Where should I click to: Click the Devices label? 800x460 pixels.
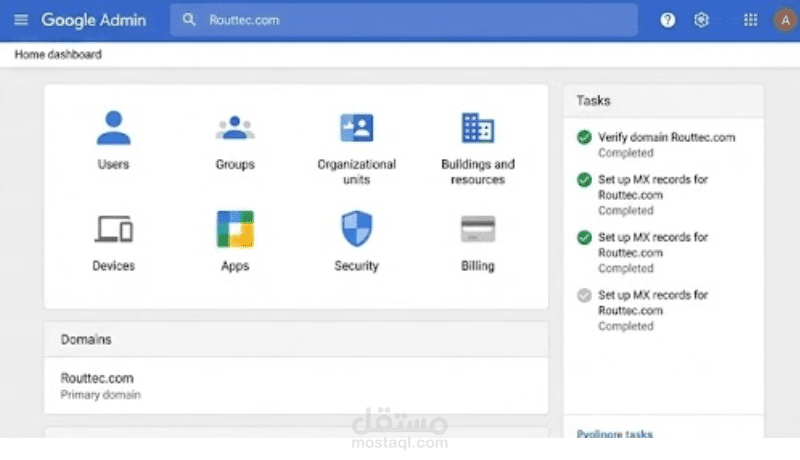pos(113,266)
